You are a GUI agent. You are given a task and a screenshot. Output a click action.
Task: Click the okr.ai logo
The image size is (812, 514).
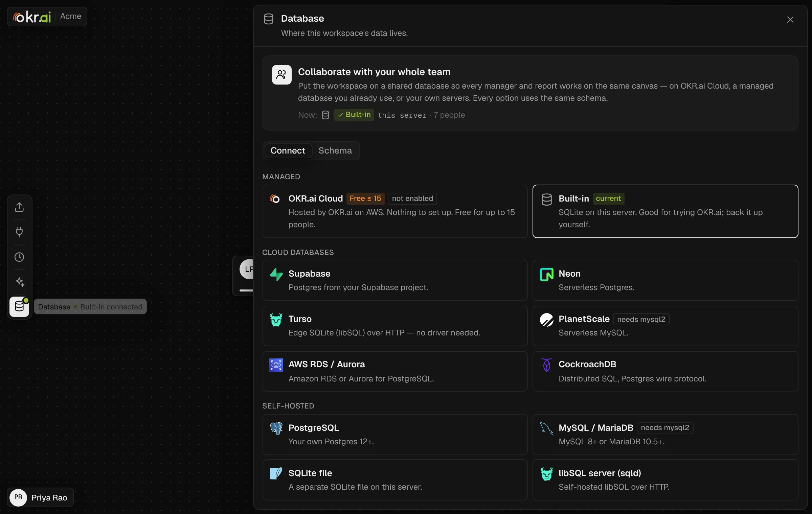coord(32,17)
